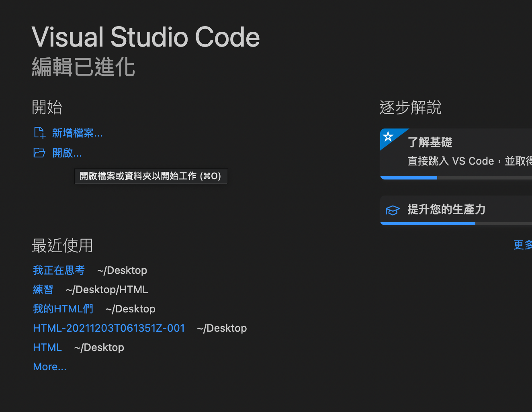The image size is (532, 412).
Task: Open the 新增檔案... link
Action: point(77,133)
